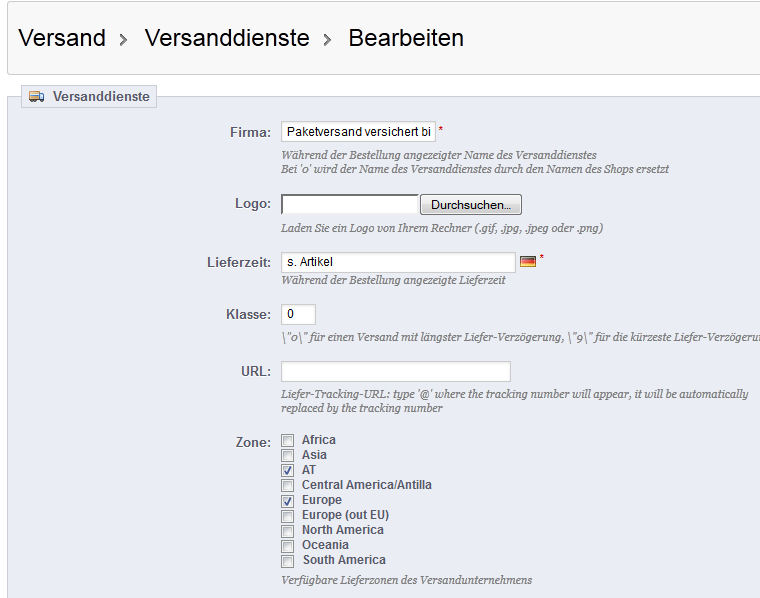Uncheck the Europe zone checkbox
Image resolution: width=760 pixels, height=598 pixels.
click(x=288, y=500)
